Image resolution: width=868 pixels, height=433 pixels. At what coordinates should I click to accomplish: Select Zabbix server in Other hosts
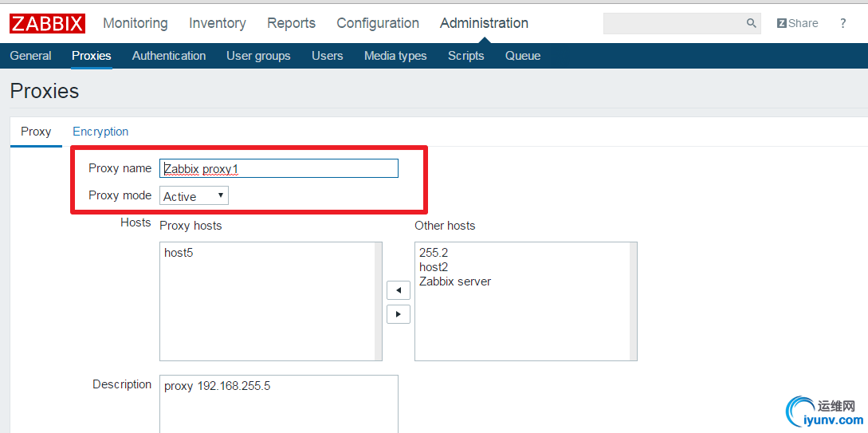coord(455,281)
